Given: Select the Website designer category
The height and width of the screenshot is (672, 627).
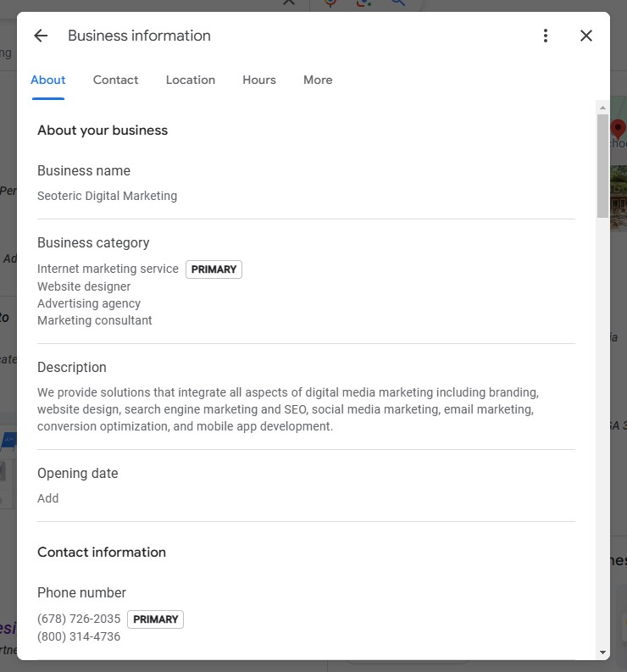Looking at the screenshot, I should click(84, 286).
